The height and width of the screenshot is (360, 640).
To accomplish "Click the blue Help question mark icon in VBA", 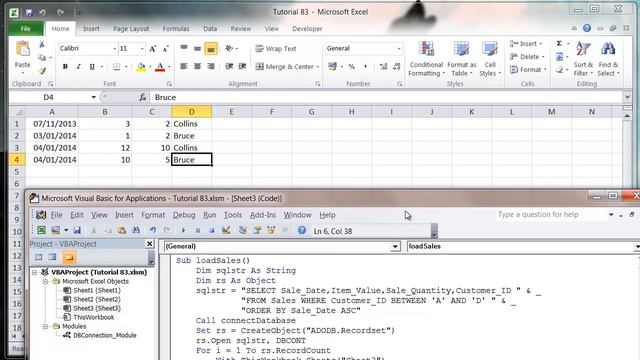I will coord(302,231).
